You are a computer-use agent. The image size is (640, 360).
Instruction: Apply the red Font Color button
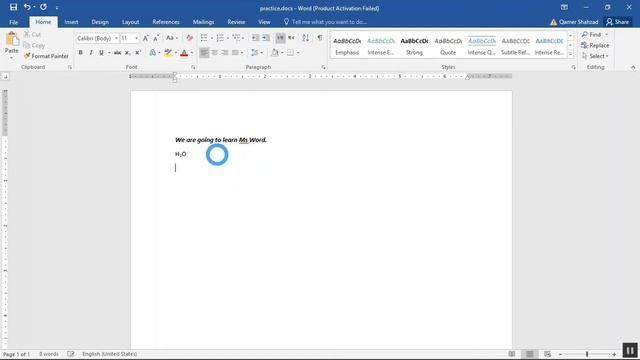click(x=184, y=53)
